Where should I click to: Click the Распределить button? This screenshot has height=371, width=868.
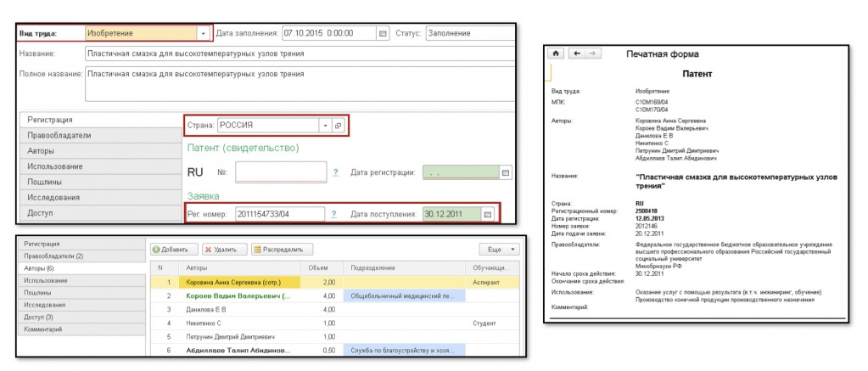point(282,250)
